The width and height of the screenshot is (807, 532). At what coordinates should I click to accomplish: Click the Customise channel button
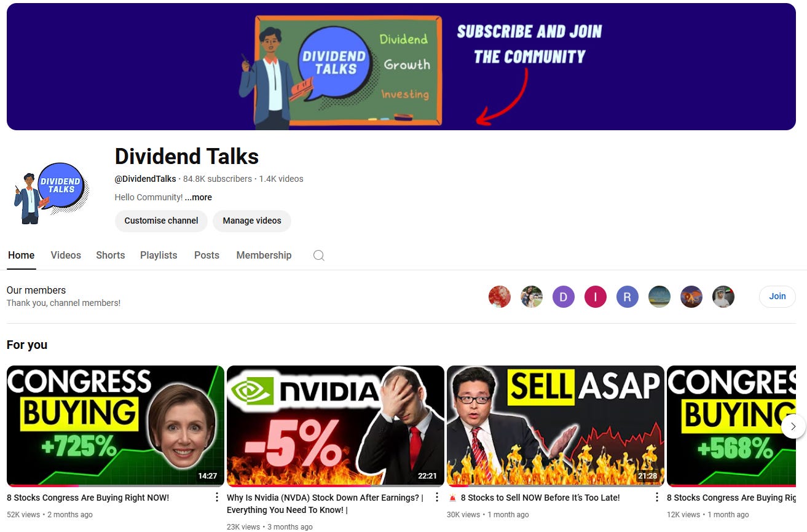coord(161,221)
